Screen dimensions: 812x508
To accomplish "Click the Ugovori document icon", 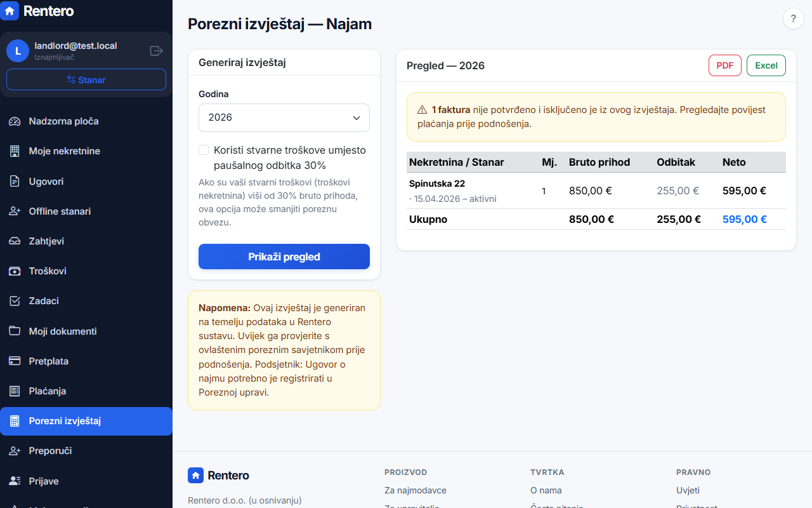I will point(15,182).
